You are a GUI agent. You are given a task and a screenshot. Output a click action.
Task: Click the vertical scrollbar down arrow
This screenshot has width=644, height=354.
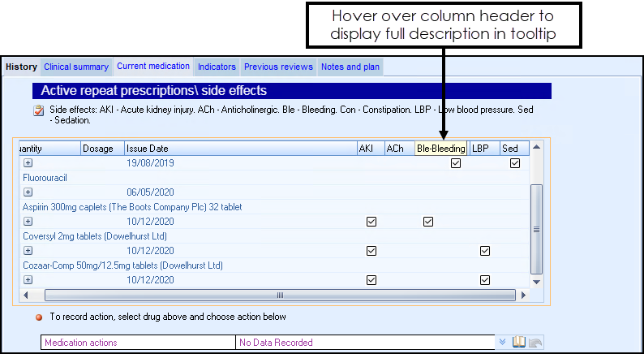[535, 281]
